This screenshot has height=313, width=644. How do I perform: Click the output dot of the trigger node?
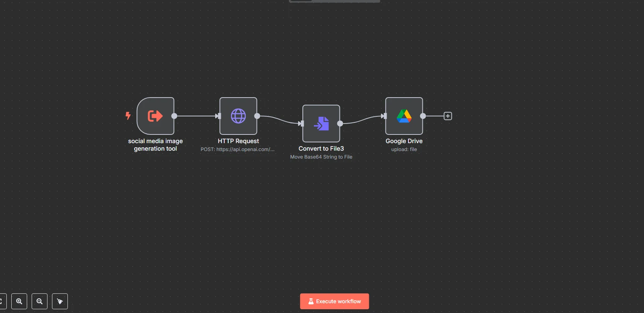pyautogui.click(x=174, y=116)
